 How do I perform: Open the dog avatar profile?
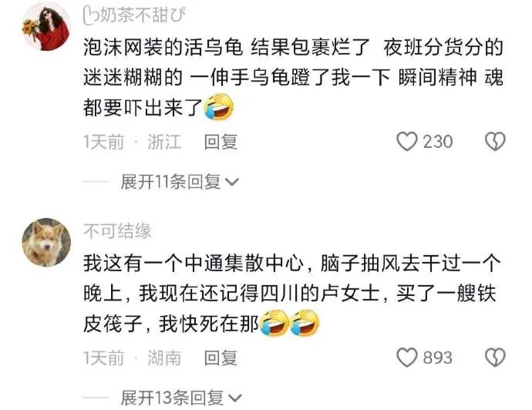coord(46,243)
